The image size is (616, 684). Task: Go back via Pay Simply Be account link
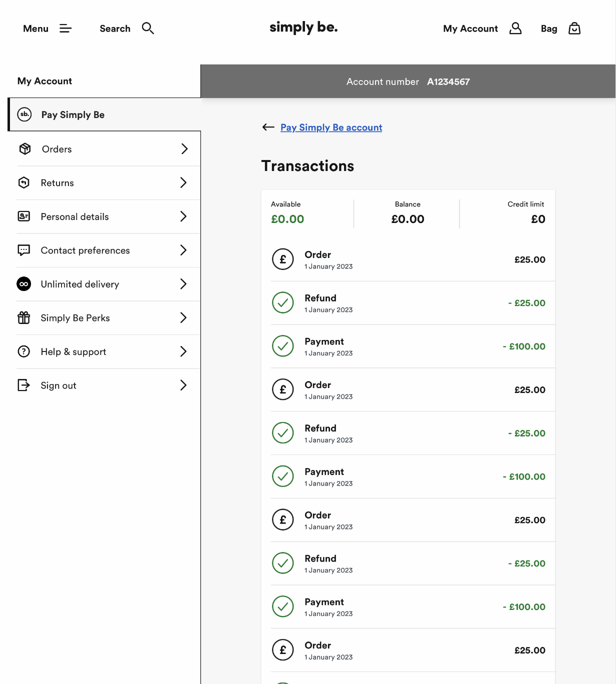[x=331, y=127]
